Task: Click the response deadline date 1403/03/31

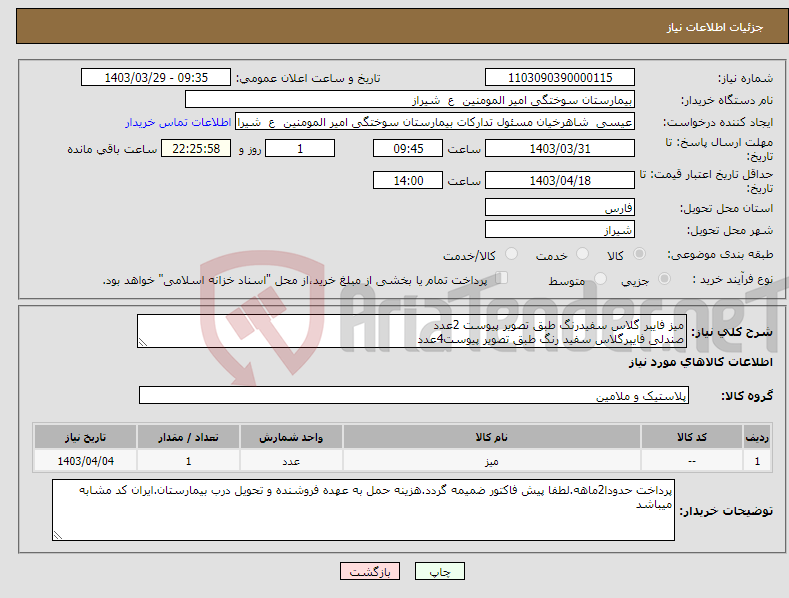Action: pos(560,148)
